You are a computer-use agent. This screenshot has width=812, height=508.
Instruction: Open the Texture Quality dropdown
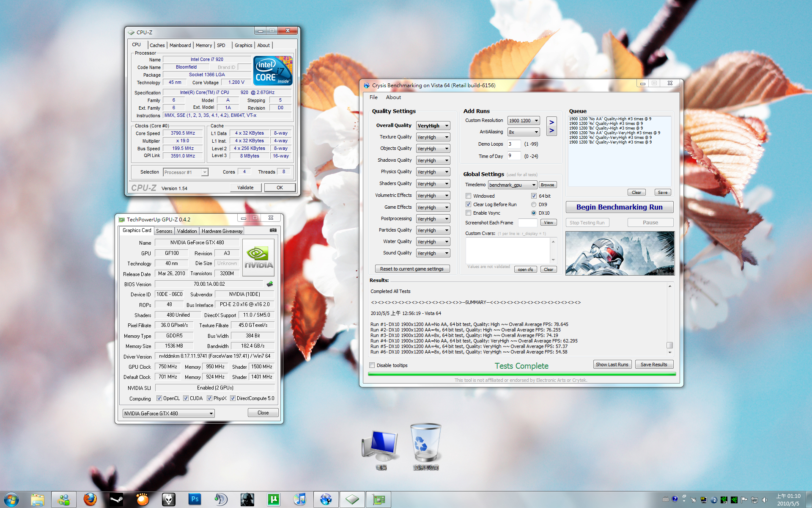(x=433, y=137)
